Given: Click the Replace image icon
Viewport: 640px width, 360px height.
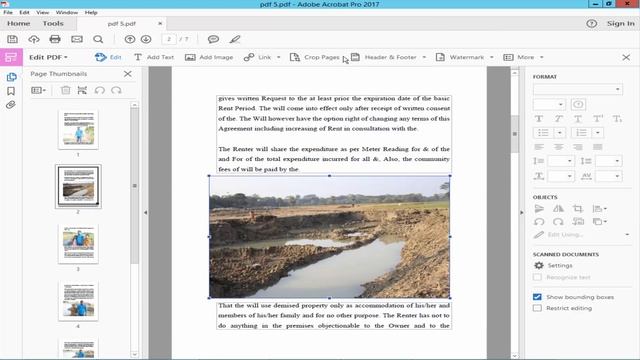Looking at the screenshot, I should 578,222.
